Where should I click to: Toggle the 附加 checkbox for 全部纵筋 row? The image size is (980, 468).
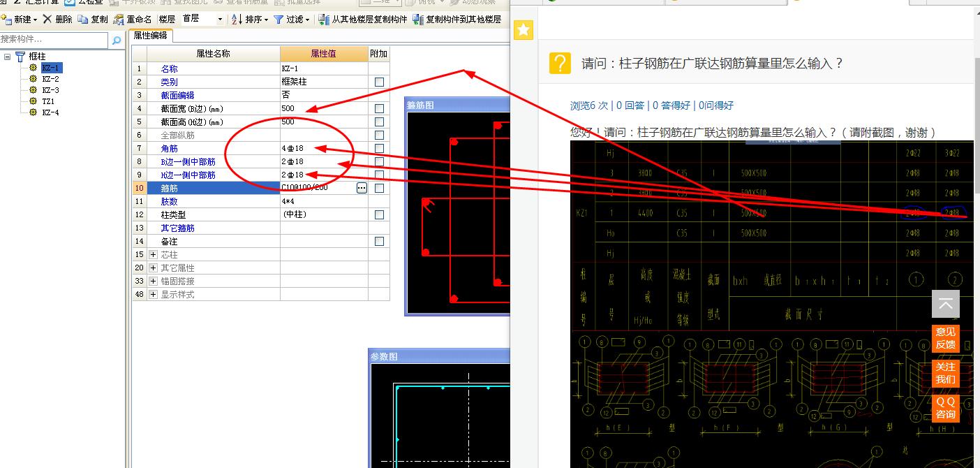pyautogui.click(x=379, y=135)
